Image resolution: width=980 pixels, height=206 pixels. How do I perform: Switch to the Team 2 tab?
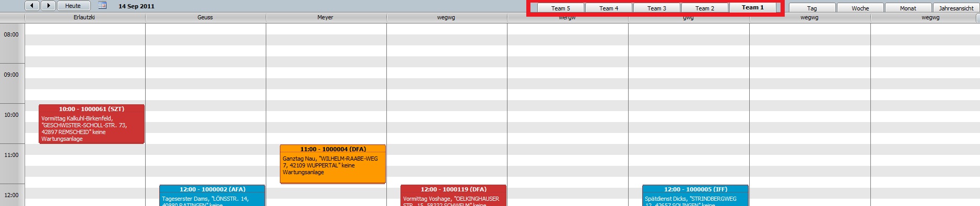705,8
